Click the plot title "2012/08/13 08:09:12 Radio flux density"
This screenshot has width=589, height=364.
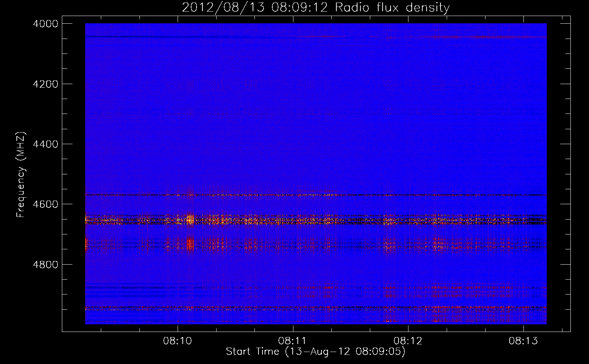316,7
